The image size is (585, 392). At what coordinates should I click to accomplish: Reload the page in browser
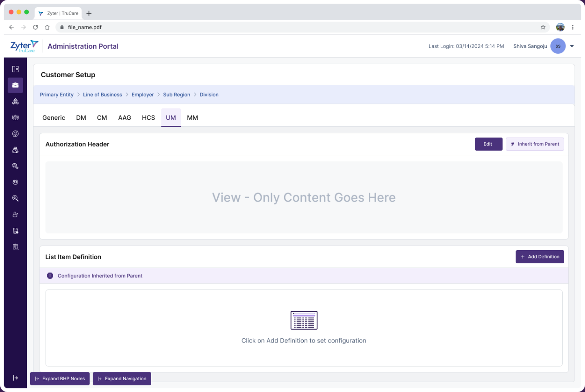[x=35, y=27]
